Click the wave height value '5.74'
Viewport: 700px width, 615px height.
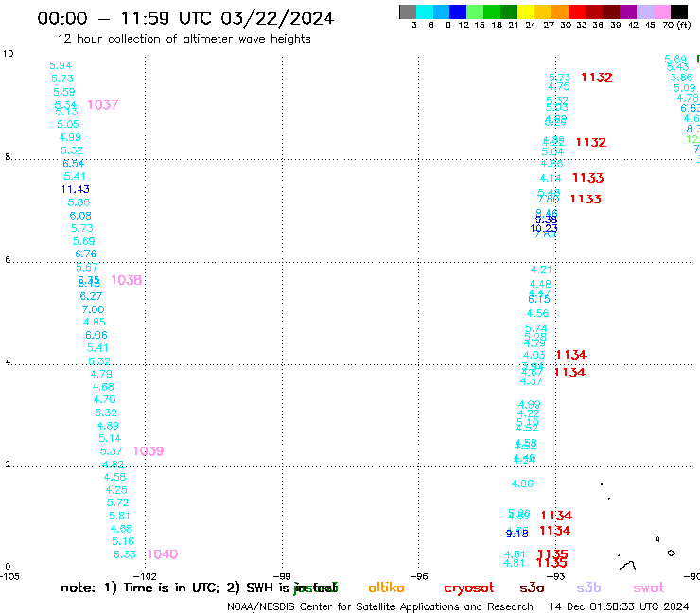[x=536, y=328]
